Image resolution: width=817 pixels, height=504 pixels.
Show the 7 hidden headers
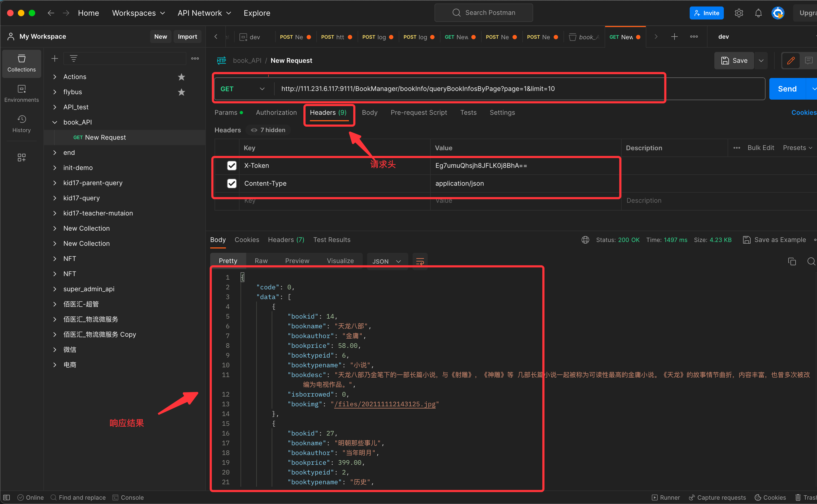[268, 130]
